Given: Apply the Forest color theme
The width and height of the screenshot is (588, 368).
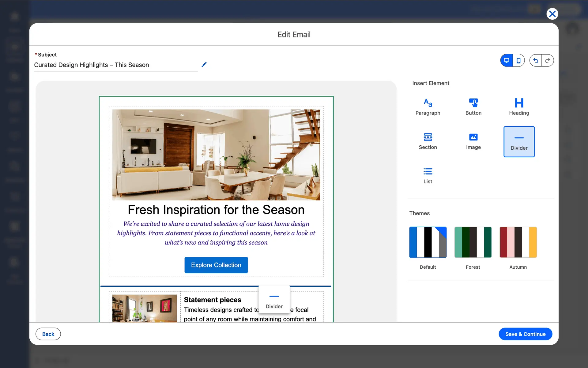Looking at the screenshot, I should pyautogui.click(x=473, y=242).
